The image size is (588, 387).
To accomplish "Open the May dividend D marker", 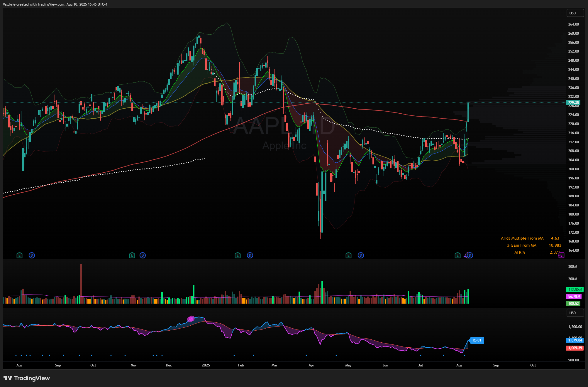I will point(361,255).
